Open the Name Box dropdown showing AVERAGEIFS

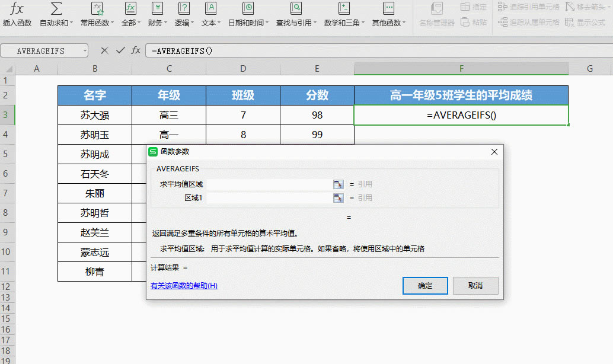pyautogui.click(x=84, y=50)
